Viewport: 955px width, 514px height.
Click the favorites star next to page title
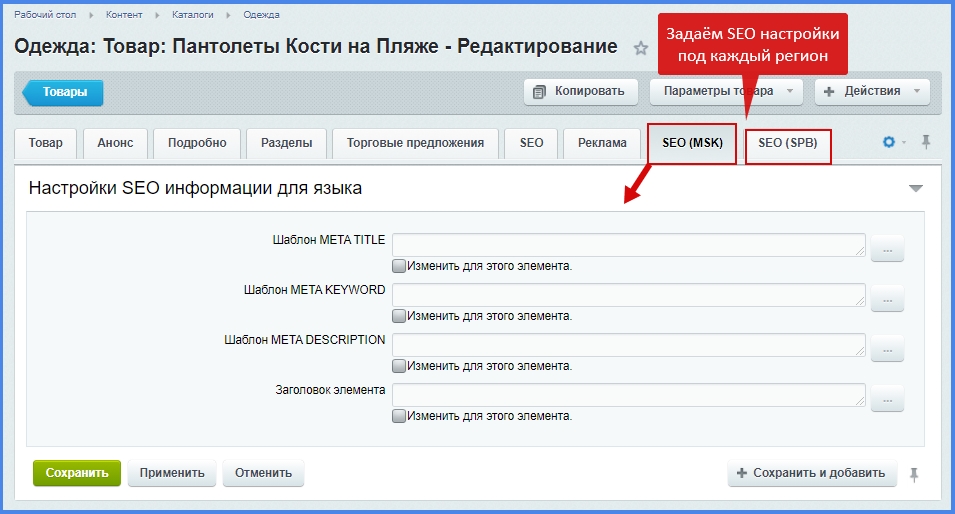click(641, 49)
